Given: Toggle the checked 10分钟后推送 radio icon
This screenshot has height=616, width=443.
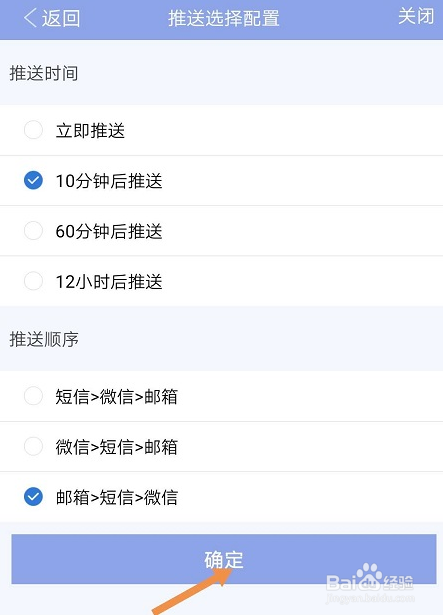Looking at the screenshot, I should coord(33,180).
